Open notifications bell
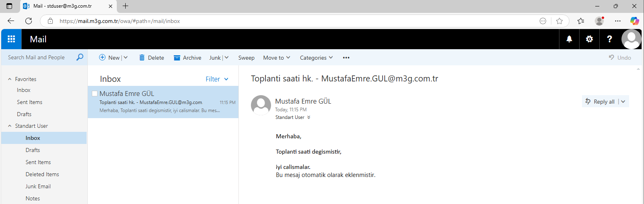The height and width of the screenshot is (204, 644). (569, 39)
